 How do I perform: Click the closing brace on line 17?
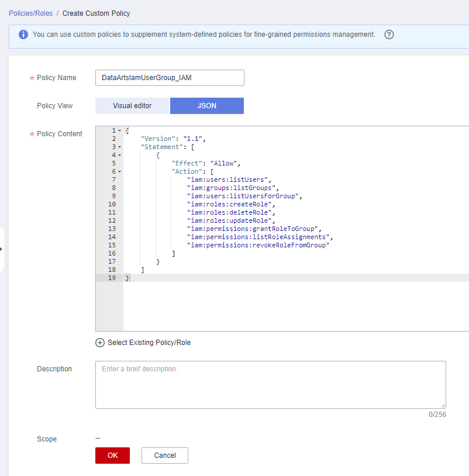[x=158, y=261]
